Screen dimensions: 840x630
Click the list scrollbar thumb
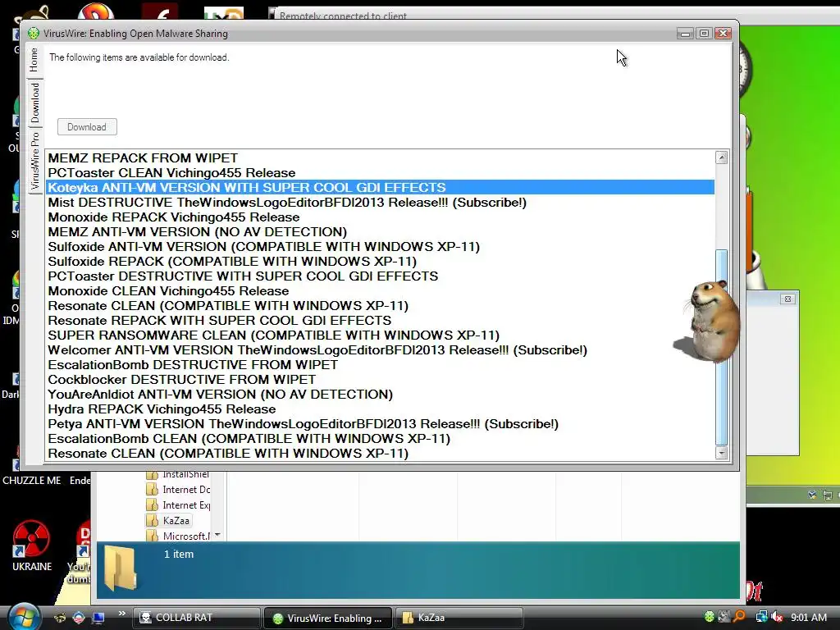[x=722, y=347]
